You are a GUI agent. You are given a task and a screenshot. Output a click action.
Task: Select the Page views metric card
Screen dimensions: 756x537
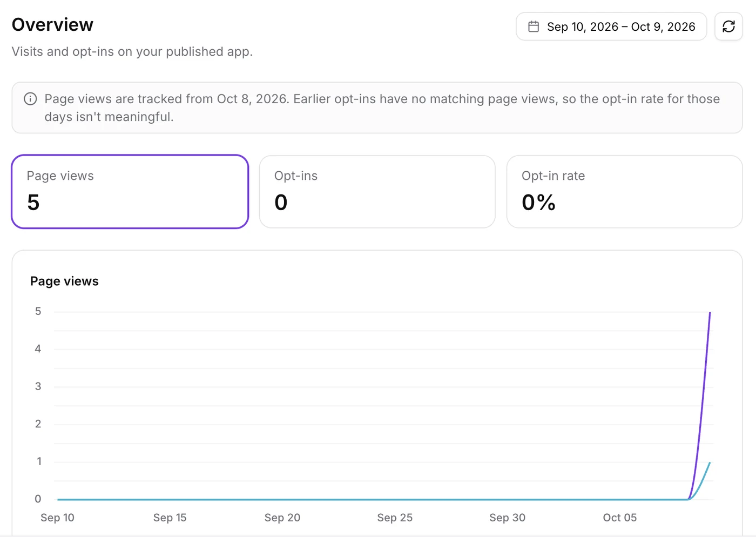pos(130,192)
